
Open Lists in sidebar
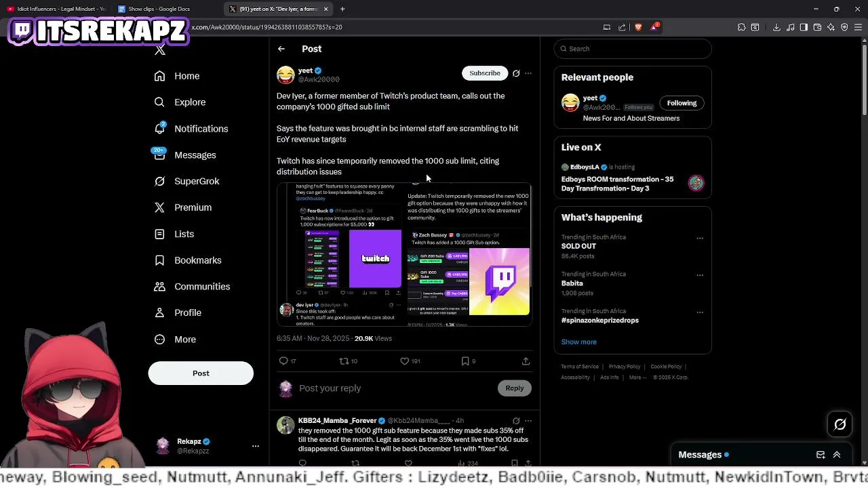coord(174,234)
